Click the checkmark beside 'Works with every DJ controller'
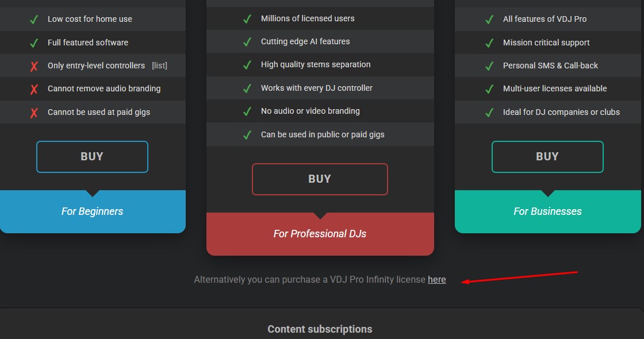The image size is (644, 339). pyautogui.click(x=247, y=88)
